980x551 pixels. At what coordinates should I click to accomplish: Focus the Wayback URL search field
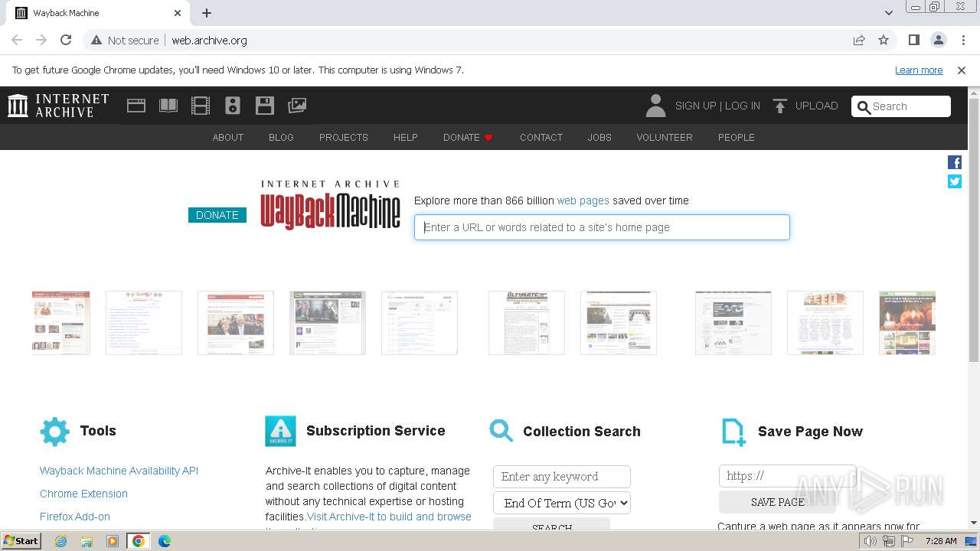(x=602, y=227)
